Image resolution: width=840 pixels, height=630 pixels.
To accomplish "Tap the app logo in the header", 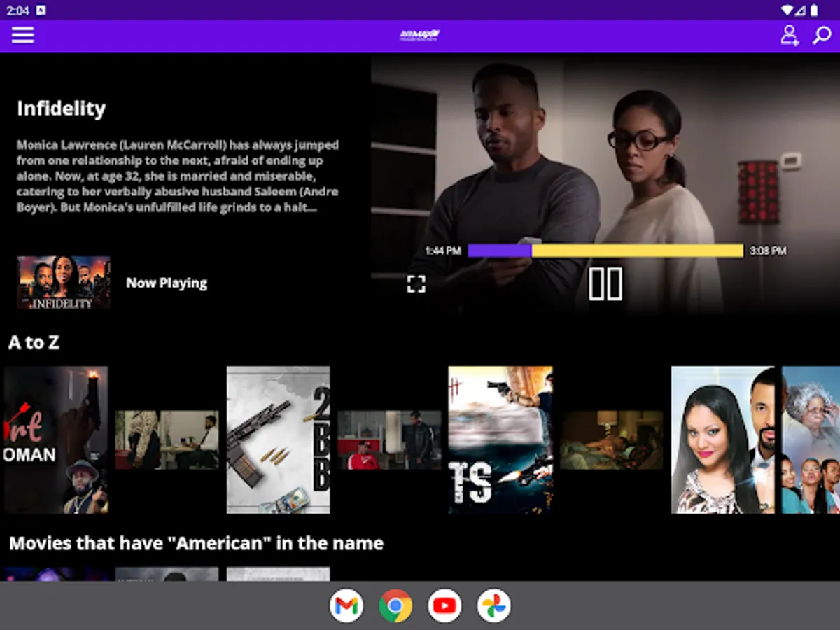I will (419, 35).
